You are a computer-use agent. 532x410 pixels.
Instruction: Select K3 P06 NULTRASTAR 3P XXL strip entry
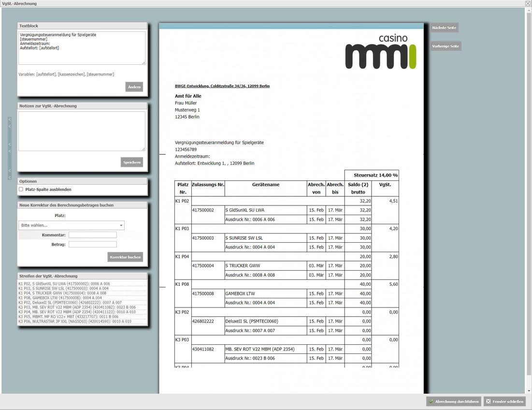(x=74, y=322)
